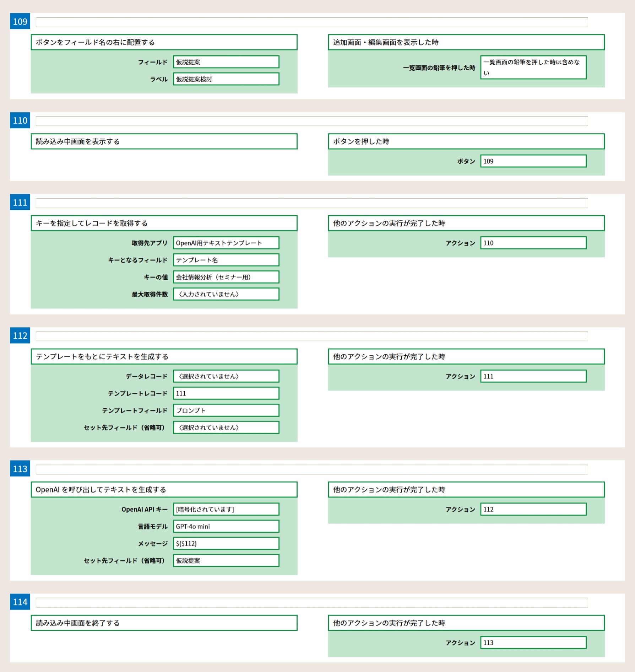
Task: Click the ボタン field showing 109
Action: pos(533,161)
